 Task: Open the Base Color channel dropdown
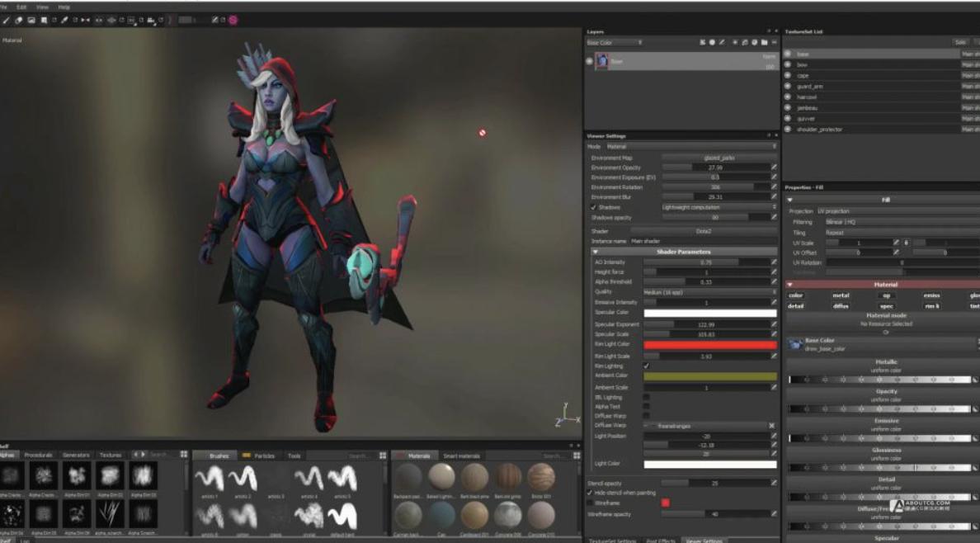(615, 42)
